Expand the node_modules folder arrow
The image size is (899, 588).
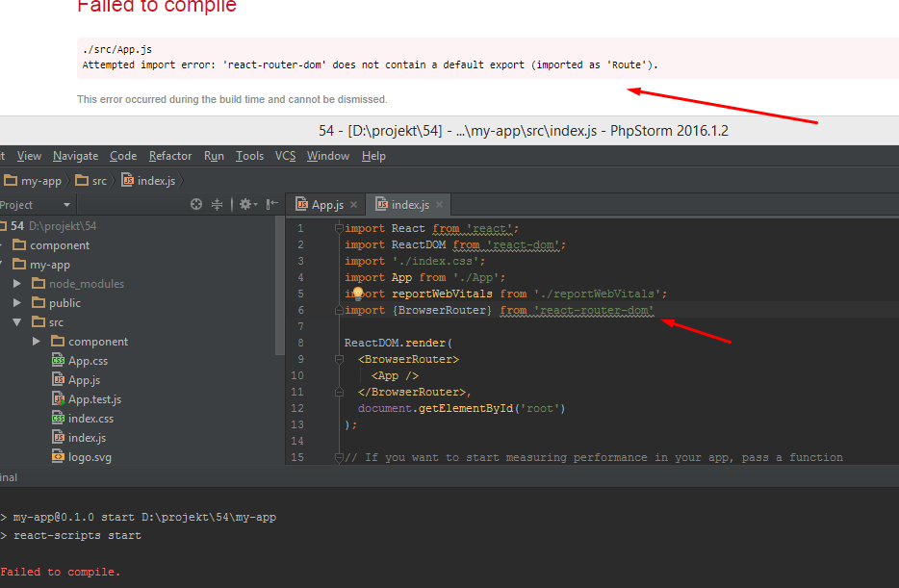tap(17, 284)
